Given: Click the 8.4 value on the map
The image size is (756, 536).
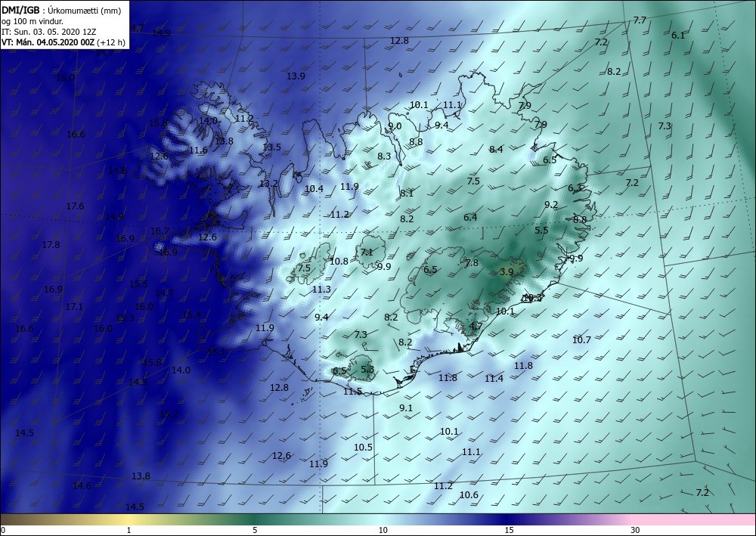Looking at the screenshot, I should [496, 150].
